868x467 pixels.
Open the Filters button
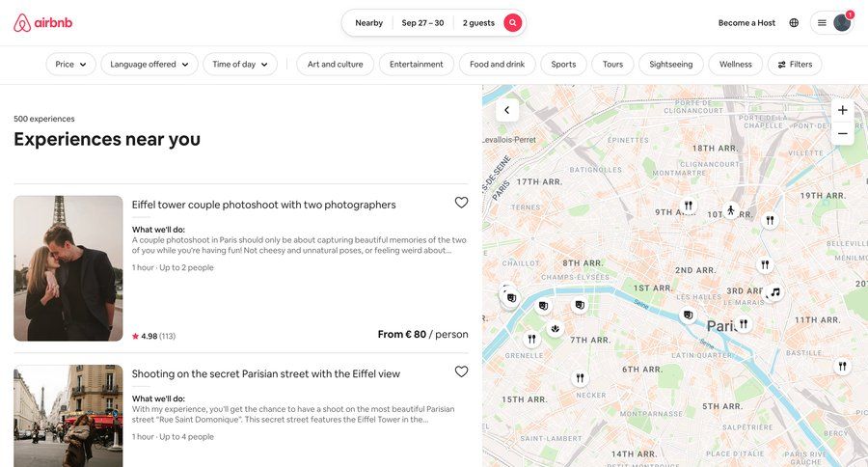pos(795,65)
